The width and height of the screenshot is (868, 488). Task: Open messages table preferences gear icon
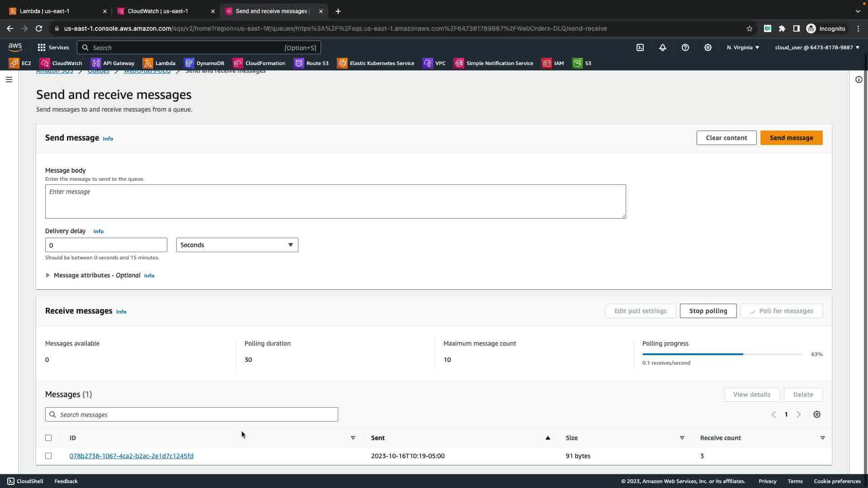pos(817,414)
